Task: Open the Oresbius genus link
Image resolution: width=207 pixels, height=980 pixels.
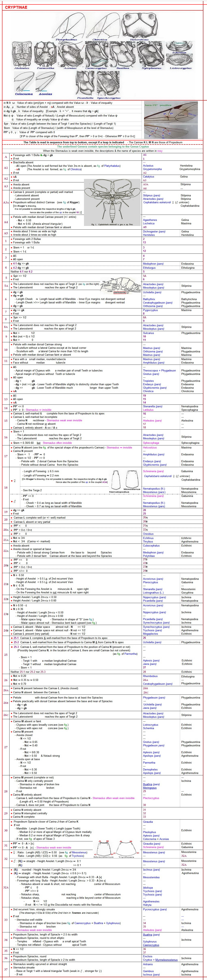Action: (148, 534)
